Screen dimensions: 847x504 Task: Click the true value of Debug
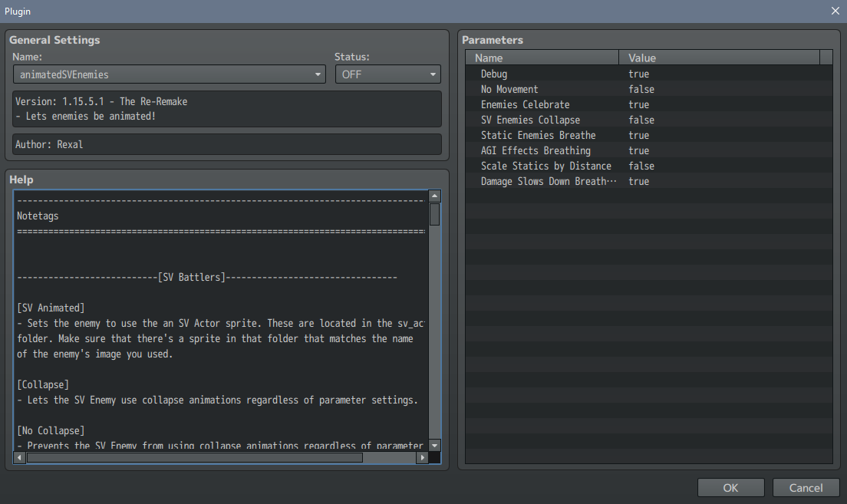(638, 74)
